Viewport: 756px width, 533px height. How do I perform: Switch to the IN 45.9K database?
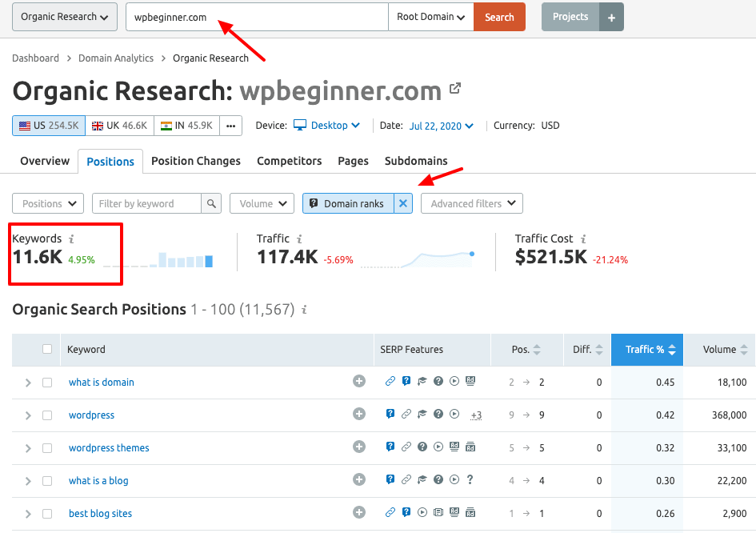click(186, 126)
